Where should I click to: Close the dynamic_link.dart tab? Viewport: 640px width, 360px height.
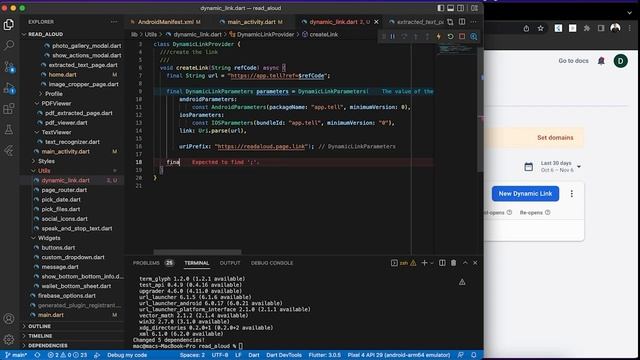tap(376, 22)
